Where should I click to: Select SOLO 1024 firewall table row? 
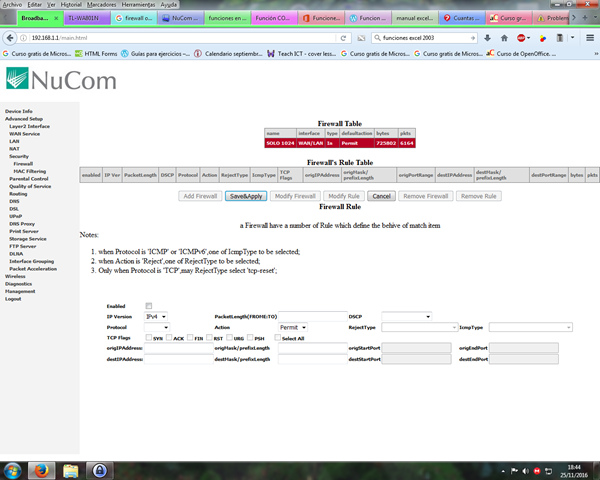[340, 143]
